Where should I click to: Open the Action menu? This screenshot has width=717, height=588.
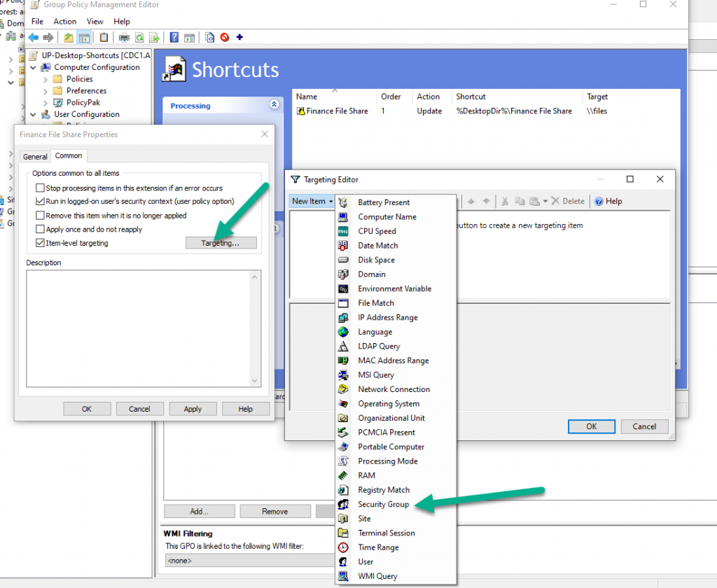click(64, 21)
